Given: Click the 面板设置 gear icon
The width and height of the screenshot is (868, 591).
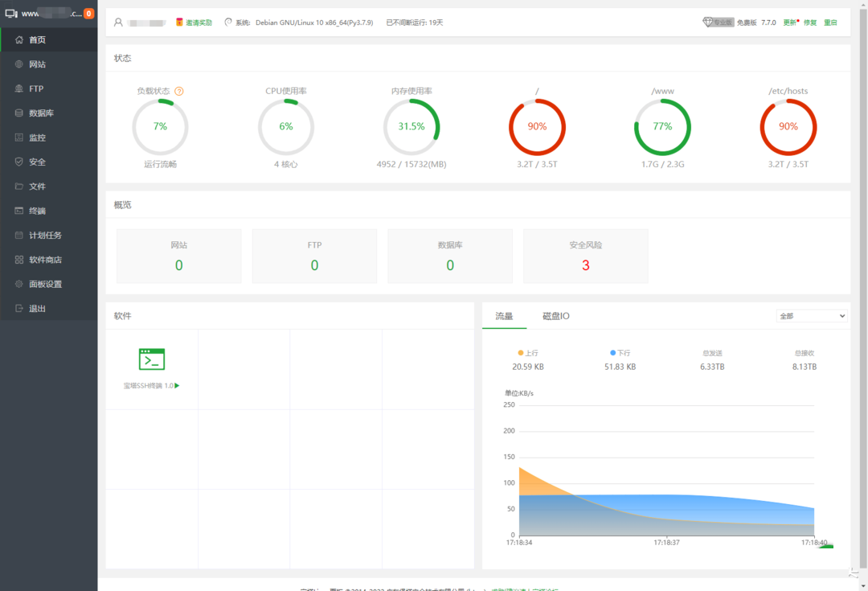Looking at the screenshot, I should [18, 284].
